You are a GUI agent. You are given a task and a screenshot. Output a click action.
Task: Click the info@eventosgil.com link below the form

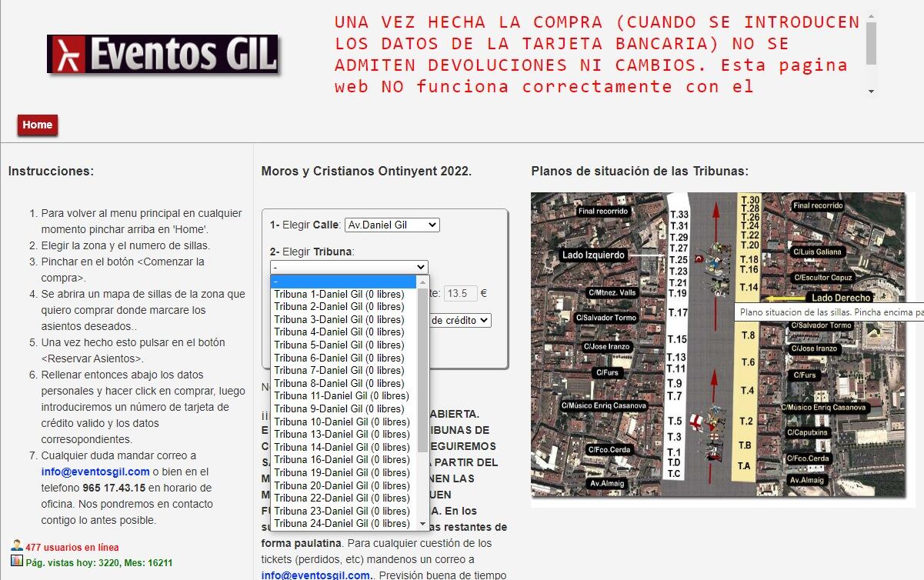315,574
